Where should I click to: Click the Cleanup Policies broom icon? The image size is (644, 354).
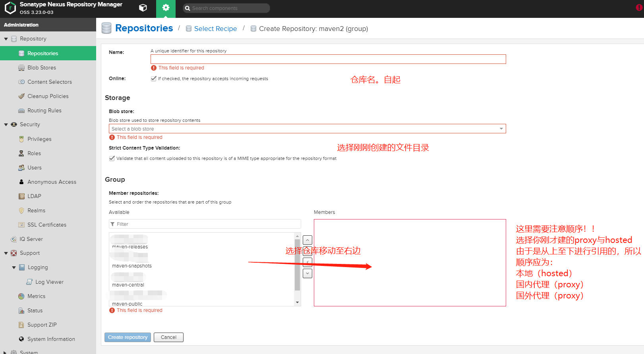click(21, 96)
